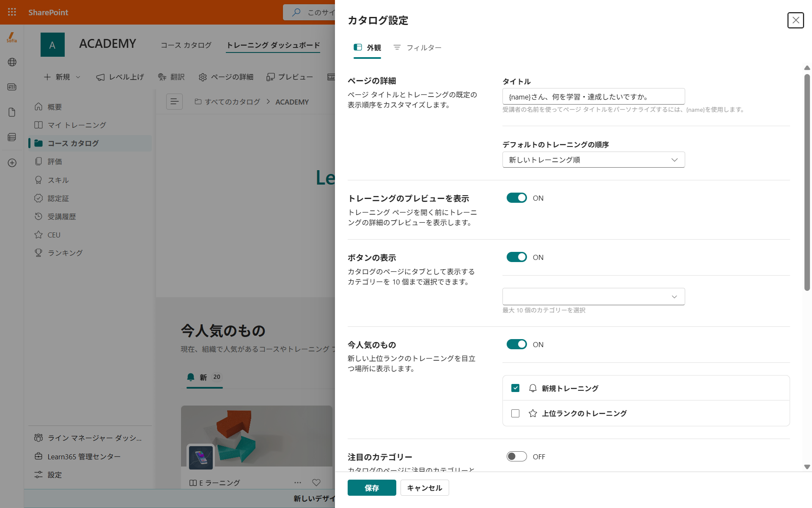Select the 新 20 tab
812x508 pixels.
click(x=205, y=377)
